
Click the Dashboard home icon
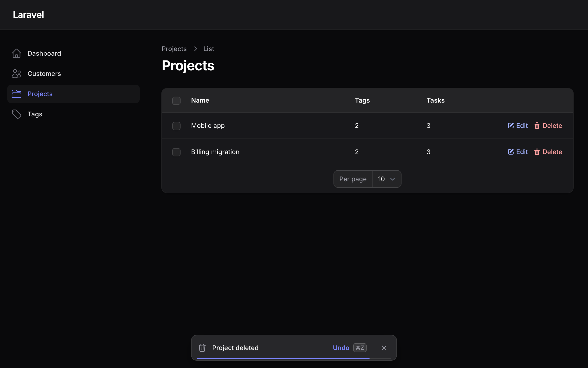17,53
